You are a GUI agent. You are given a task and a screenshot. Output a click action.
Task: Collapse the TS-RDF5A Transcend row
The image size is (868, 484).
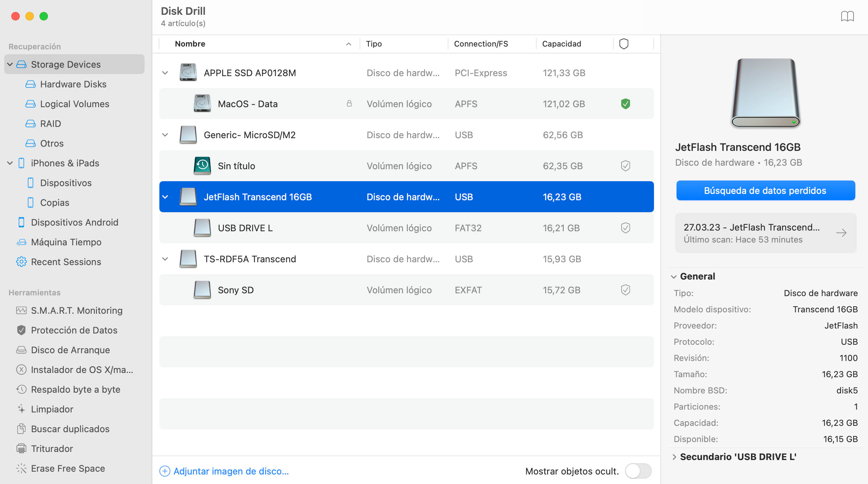click(165, 259)
